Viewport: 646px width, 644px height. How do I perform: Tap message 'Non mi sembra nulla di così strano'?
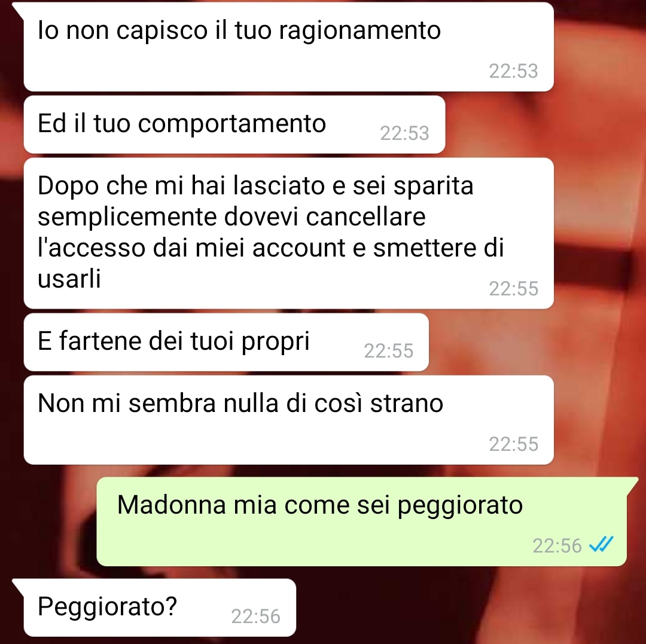pos(289,420)
